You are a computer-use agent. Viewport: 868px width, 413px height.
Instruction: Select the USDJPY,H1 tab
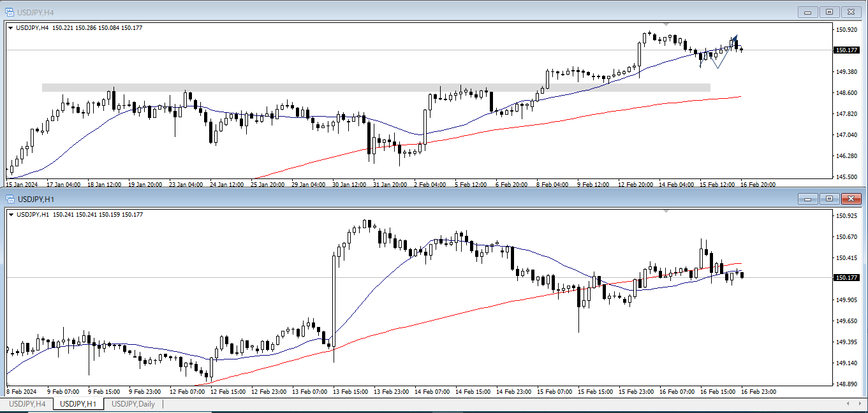(x=78, y=404)
